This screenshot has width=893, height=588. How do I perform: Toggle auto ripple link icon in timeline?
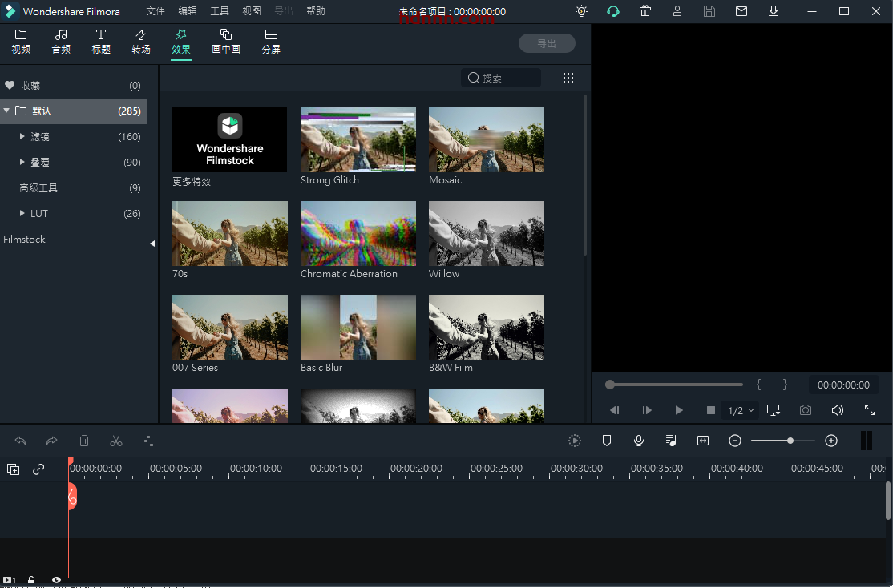point(38,469)
